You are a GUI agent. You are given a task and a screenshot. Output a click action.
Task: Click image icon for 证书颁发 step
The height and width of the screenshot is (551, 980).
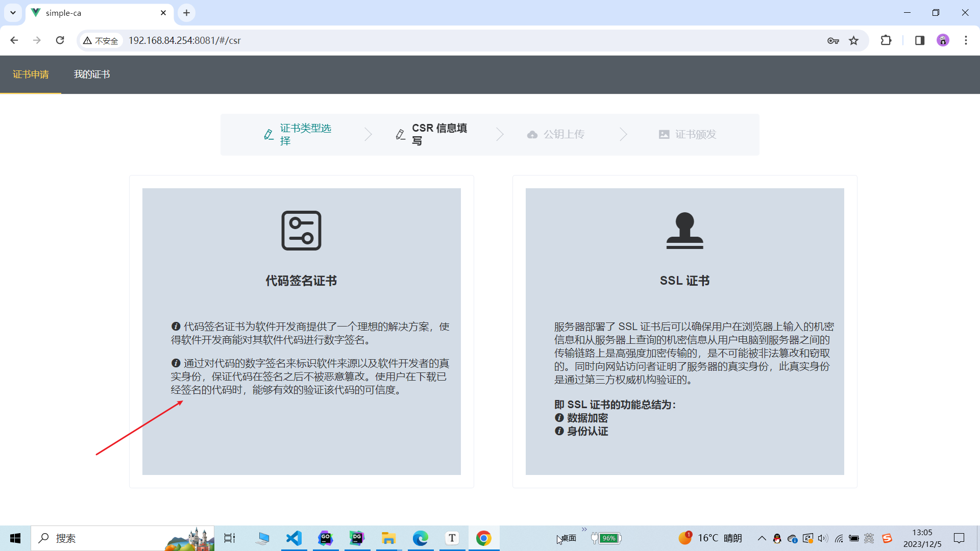coord(664,135)
